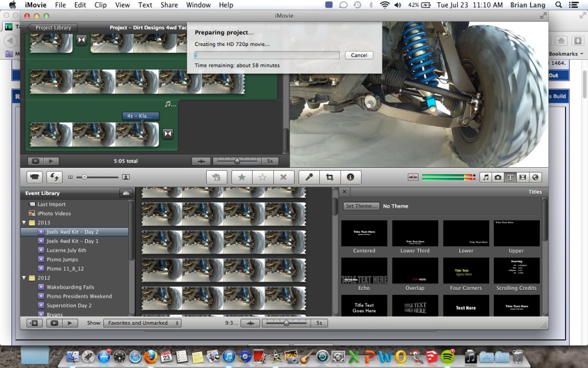Play the project full screen
Image resolution: width=588 pixels, height=368 pixels.
[36, 161]
